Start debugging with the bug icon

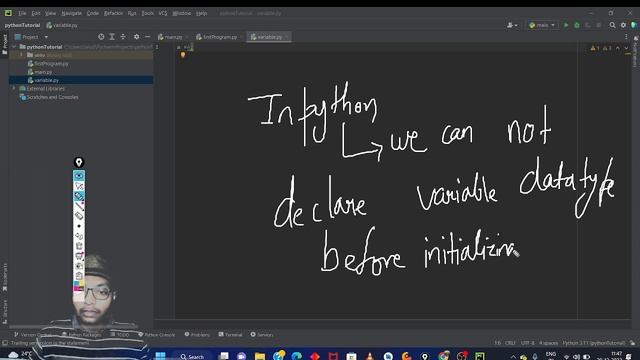coord(577,25)
